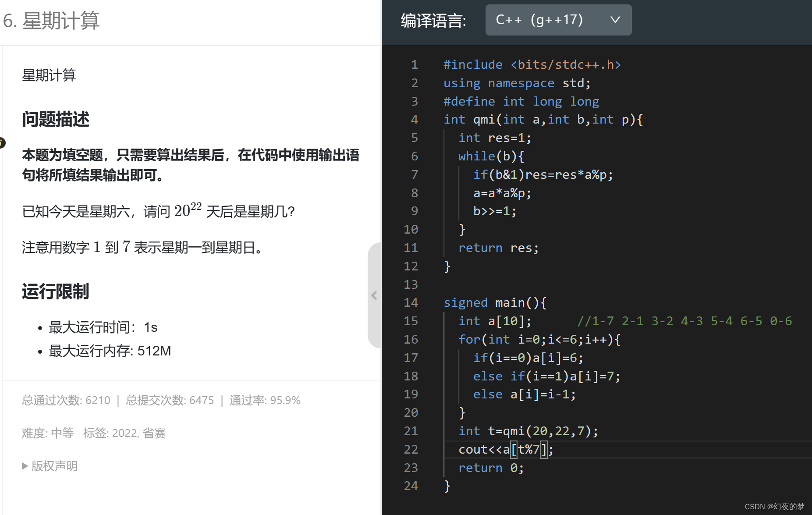Screen dimensions: 812x515
Task: Click line number 1 in the gutter
Action: click(x=415, y=65)
